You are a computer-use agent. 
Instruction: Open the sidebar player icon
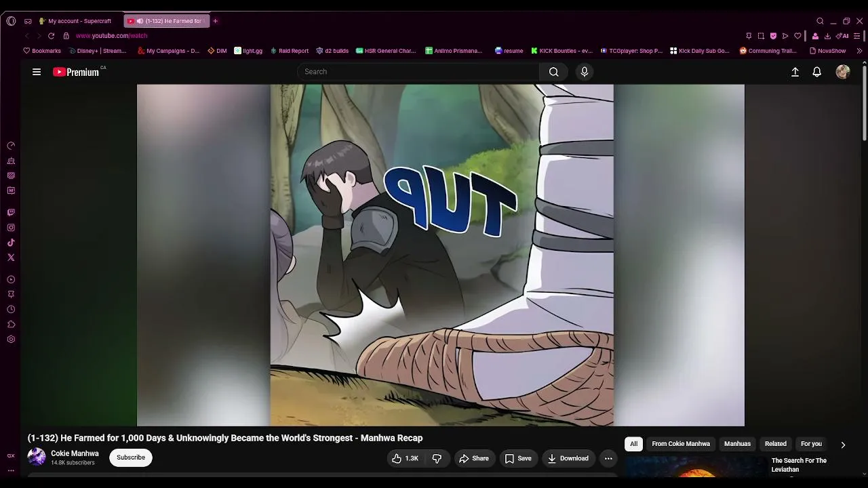point(11,279)
